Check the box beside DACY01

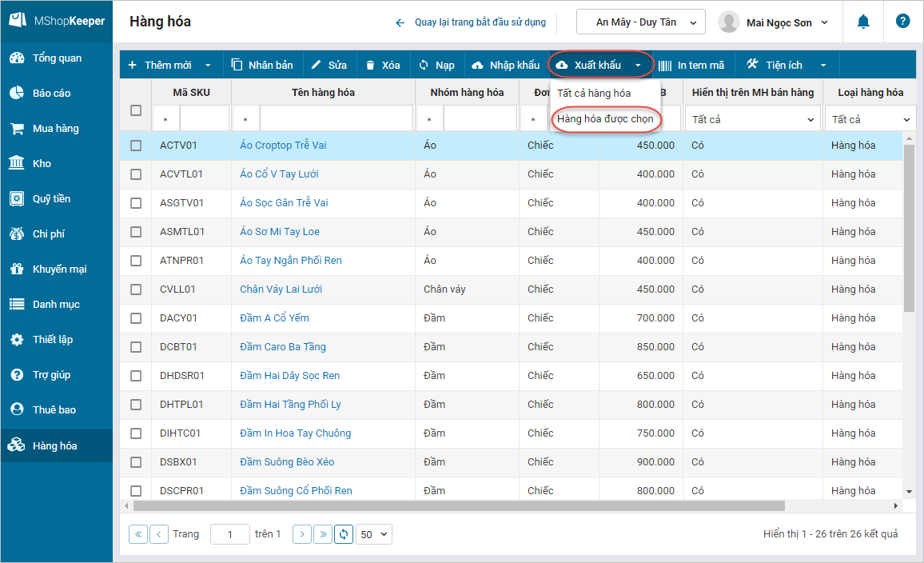[x=136, y=318]
